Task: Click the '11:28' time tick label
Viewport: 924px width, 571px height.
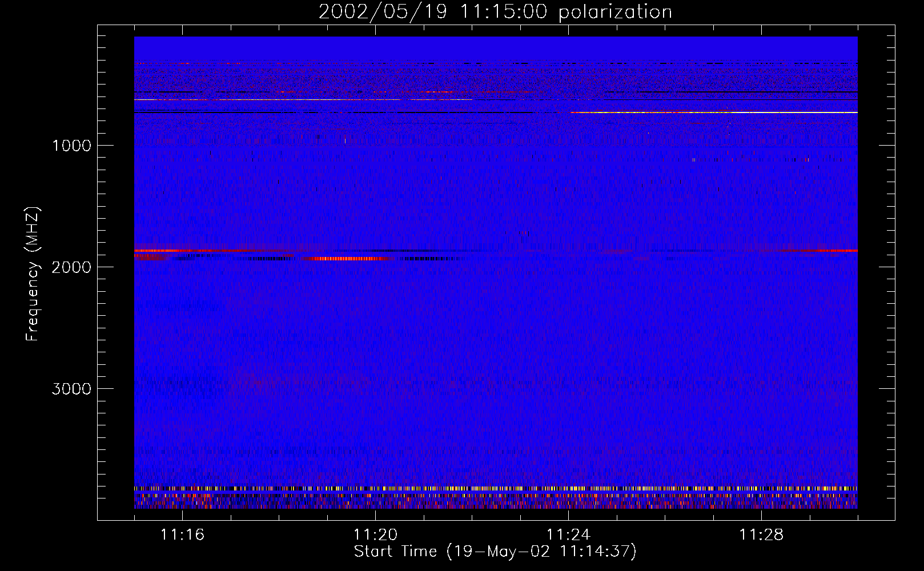Action: 761,535
